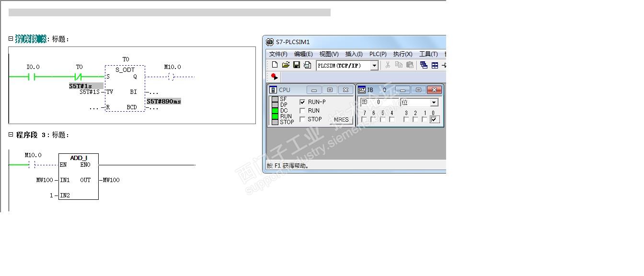Click the S5T#1S TV input value

[90, 92]
